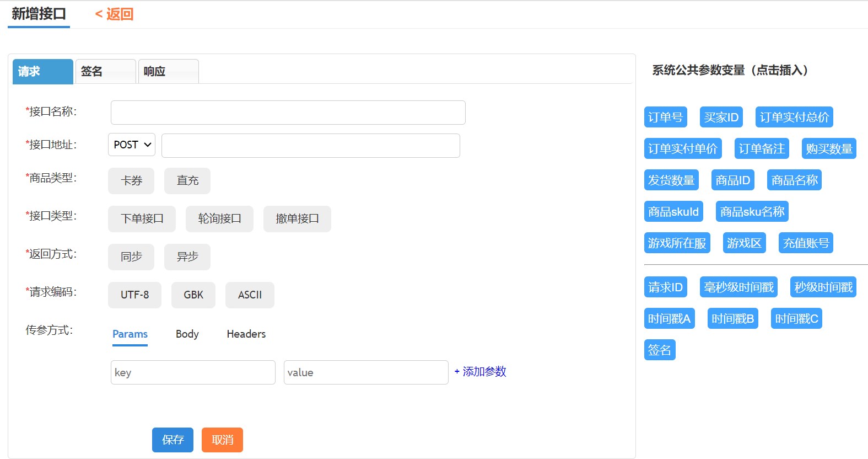The height and width of the screenshot is (459, 868).
Task: Insert the 订单号 variable tag
Action: click(x=665, y=118)
